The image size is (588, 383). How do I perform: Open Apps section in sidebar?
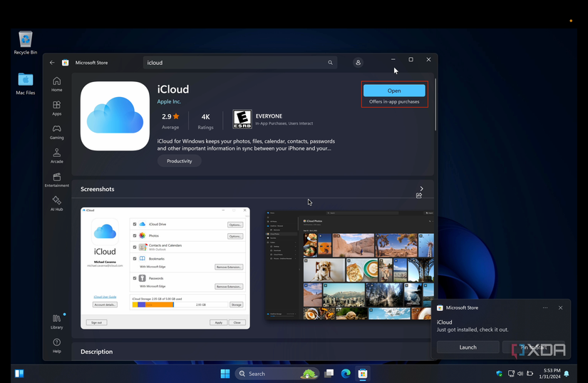click(x=56, y=108)
